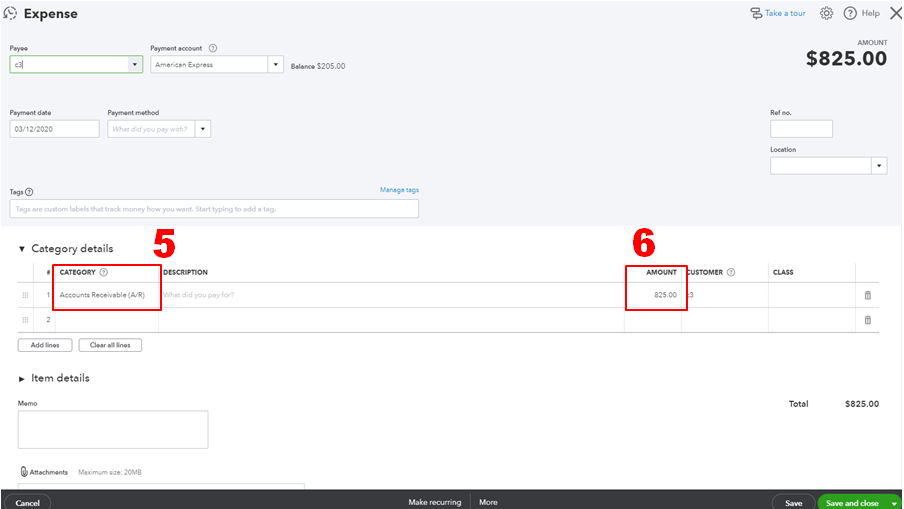904x509 pixels.
Task: Click the Payee input field
Action: tap(69, 65)
